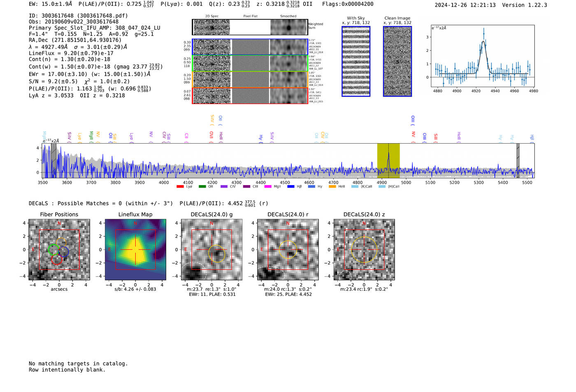The image size is (576, 392).
Task: Select the red-bordered fiber 2D spectrum row
Action: tap(250, 95)
